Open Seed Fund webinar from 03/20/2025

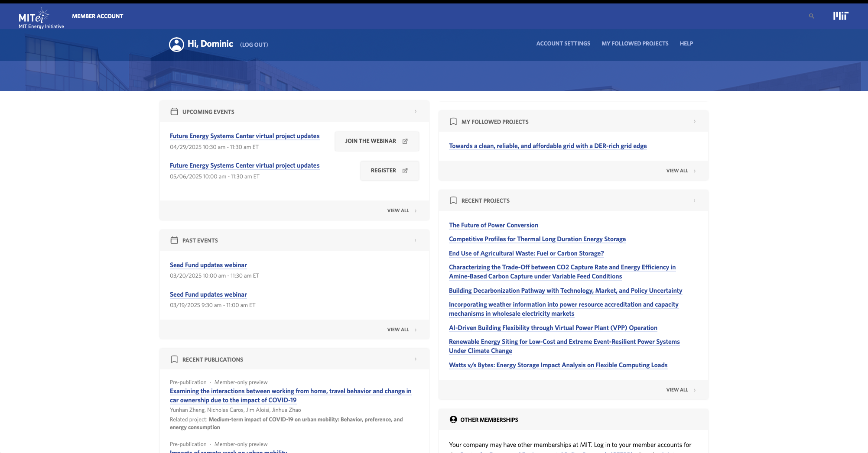click(208, 265)
